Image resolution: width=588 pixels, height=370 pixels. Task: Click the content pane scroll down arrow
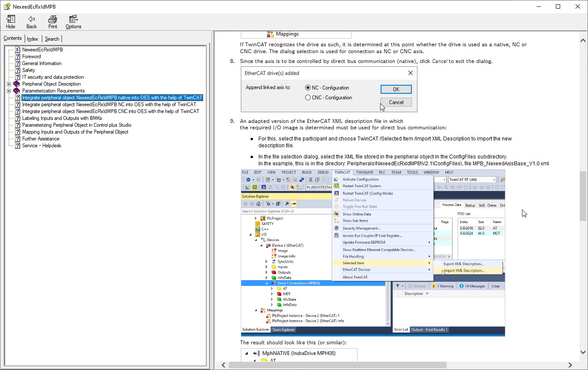[x=583, y=352]
